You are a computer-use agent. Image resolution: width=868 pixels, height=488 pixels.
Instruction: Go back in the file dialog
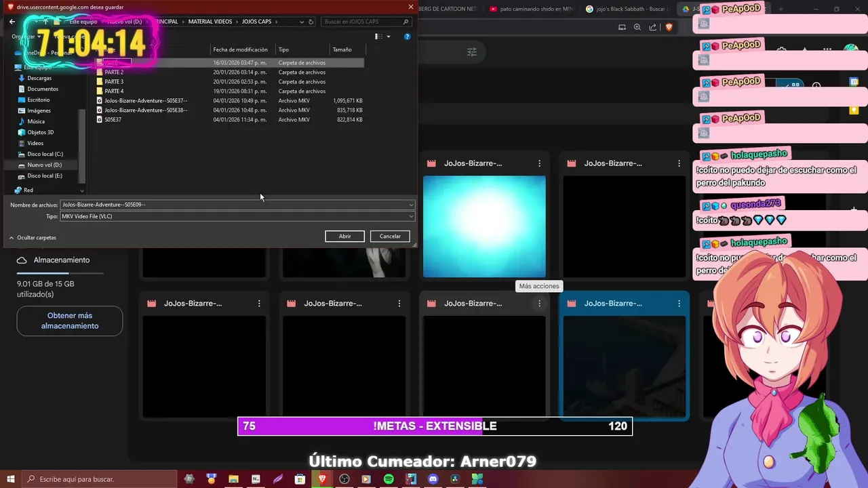click(x=12, y=22)
